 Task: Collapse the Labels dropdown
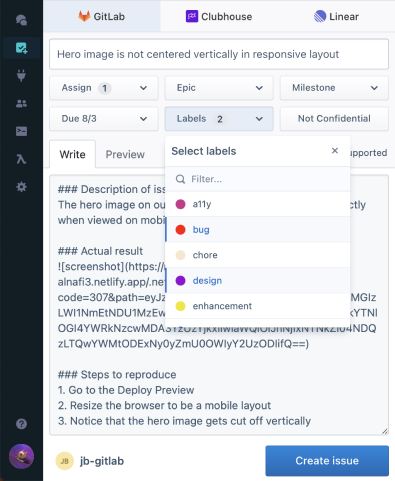point(219,119)
